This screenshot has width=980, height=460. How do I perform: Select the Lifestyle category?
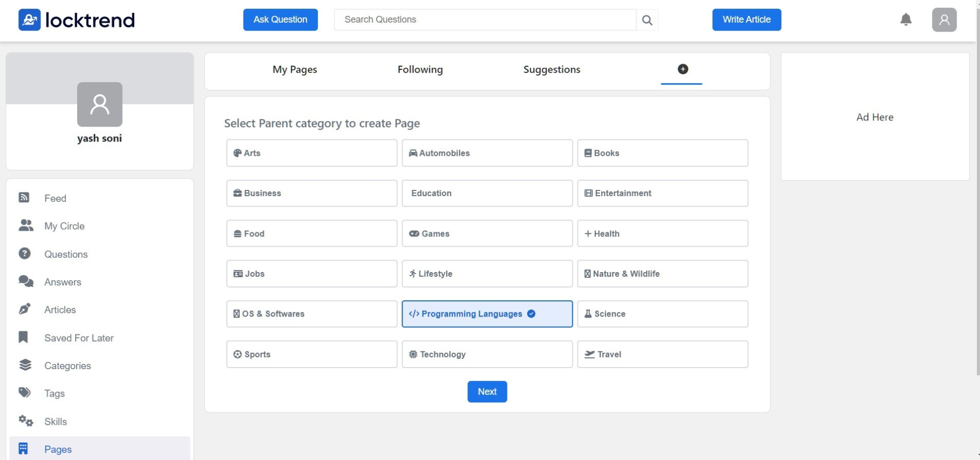tap(487, 274)
